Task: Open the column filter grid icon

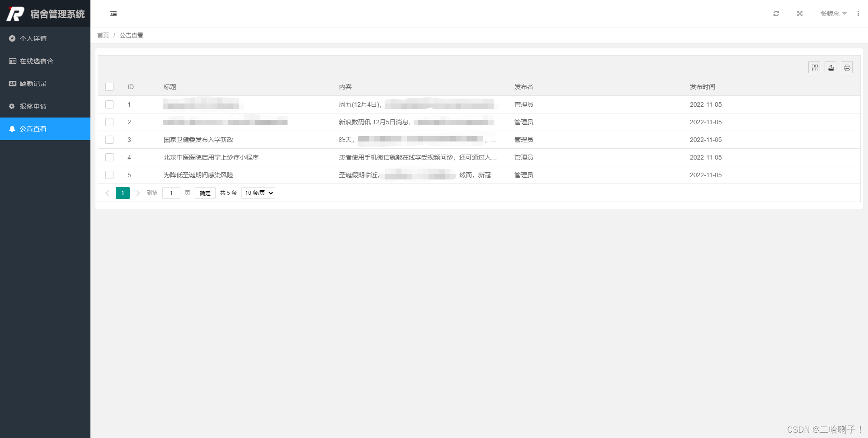Action: [815, 68]
